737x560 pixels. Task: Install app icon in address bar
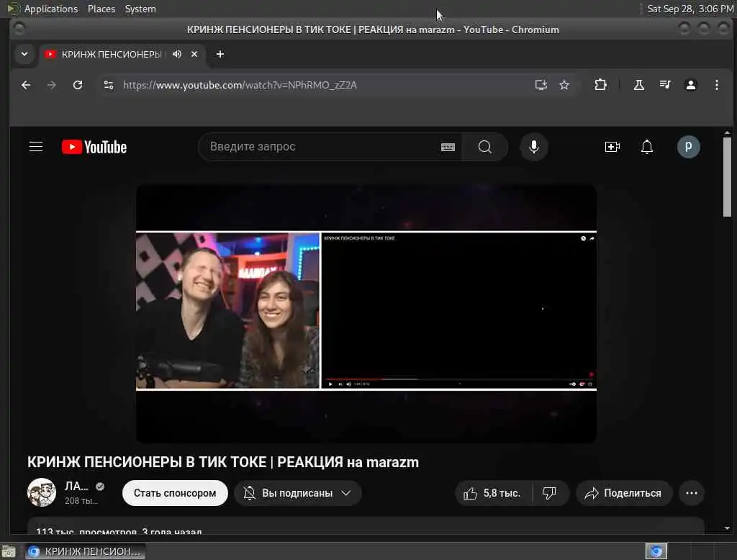pyautogui.click(x=541, y=85)
